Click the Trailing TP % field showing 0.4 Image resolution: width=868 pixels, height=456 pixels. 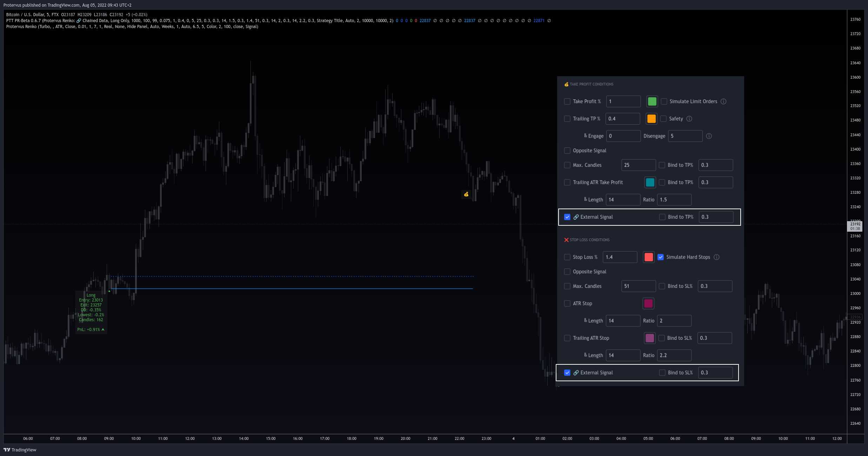point(623,119)
